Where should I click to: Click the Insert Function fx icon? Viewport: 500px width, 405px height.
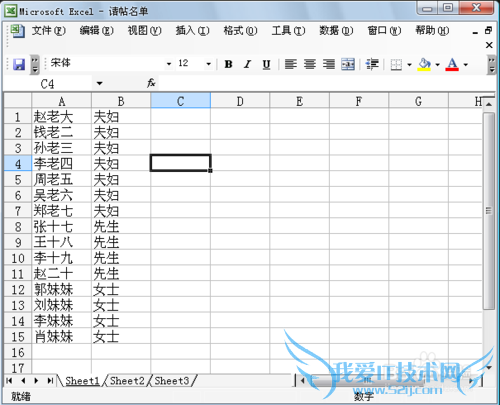point(151,83)
